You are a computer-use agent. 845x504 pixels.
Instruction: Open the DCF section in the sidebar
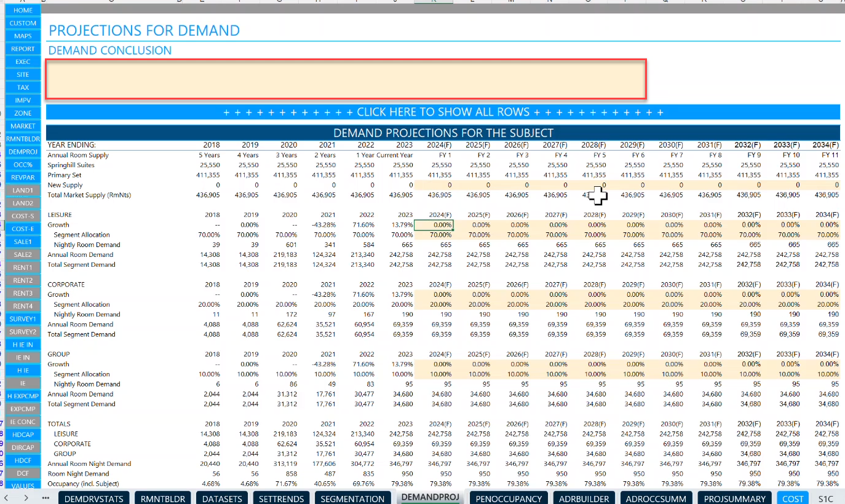(22, 473)
